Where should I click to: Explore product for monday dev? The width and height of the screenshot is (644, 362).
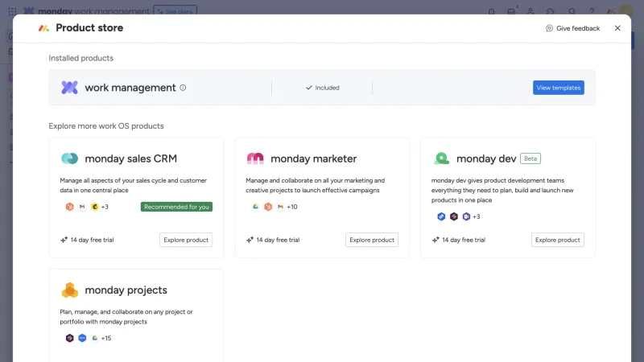[x=557, y=240]
